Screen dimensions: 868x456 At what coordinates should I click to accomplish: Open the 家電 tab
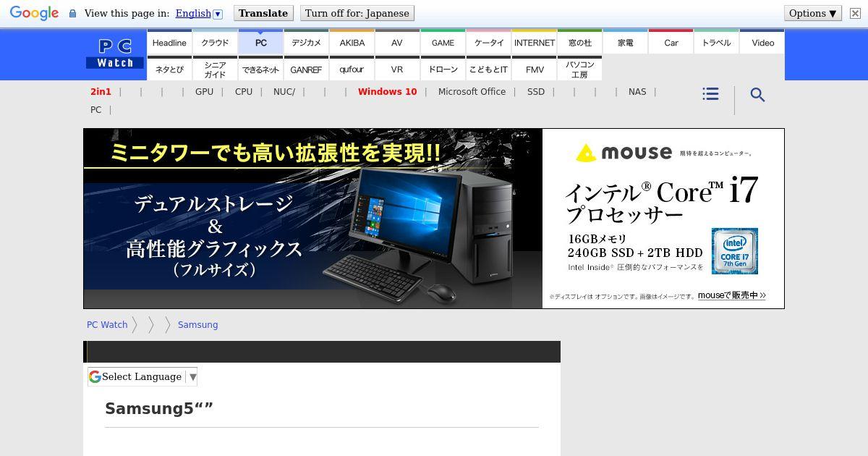pos(625,43)
